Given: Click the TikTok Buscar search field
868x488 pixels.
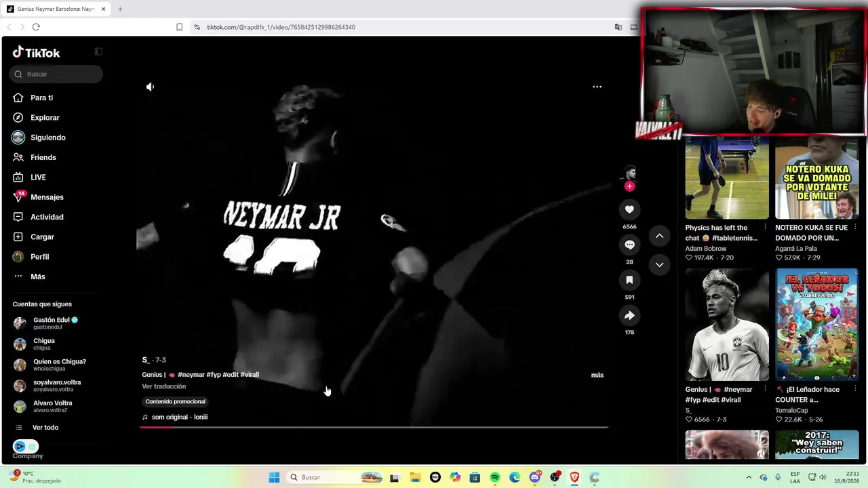Looking at the screenshot, I should click(x=57, y=74).
